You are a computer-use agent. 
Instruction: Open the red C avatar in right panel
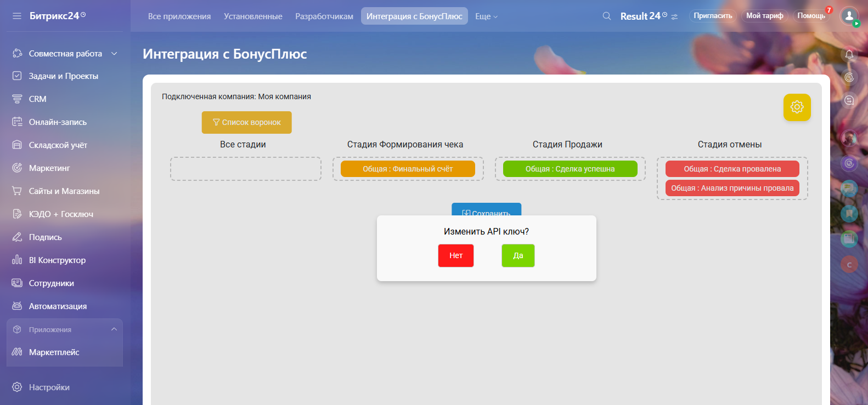coord(849,265)
